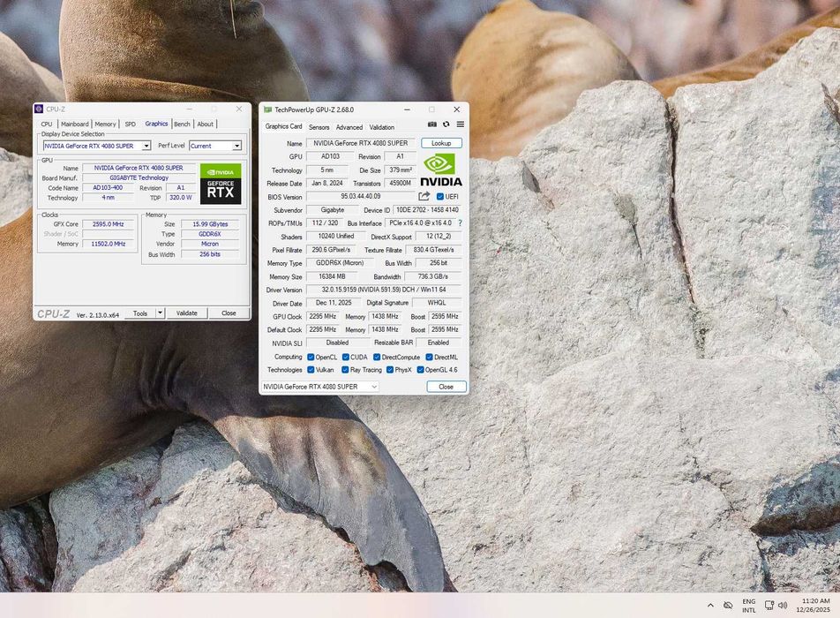Screen dimensions: 840x618
Task: Click the Lookup button
Action: 441,143
